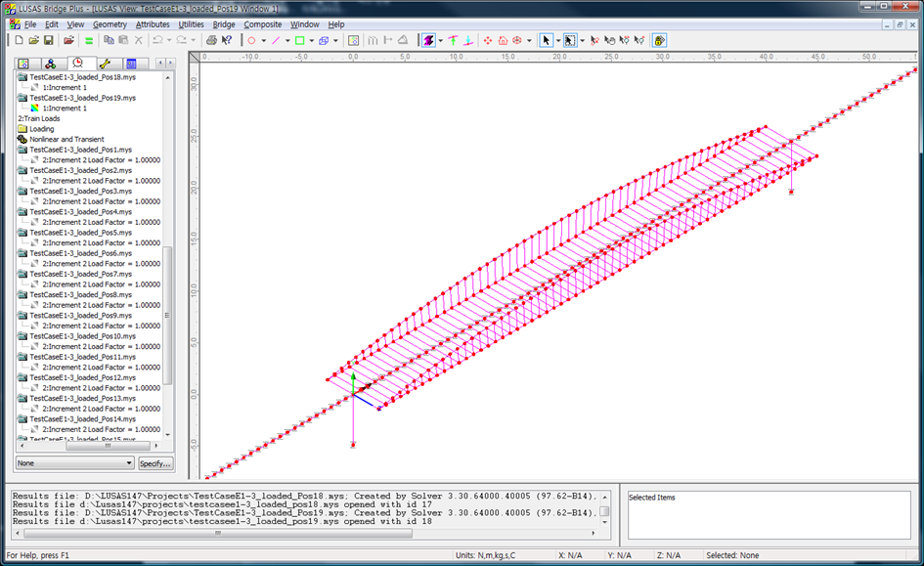Click the red circle point geometry tool
The width and height of the screenshot is (924, 566).
251,40
